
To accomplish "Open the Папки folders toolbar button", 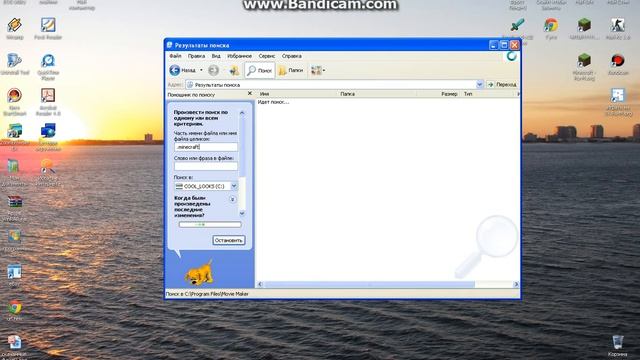I will pos(291,70).
